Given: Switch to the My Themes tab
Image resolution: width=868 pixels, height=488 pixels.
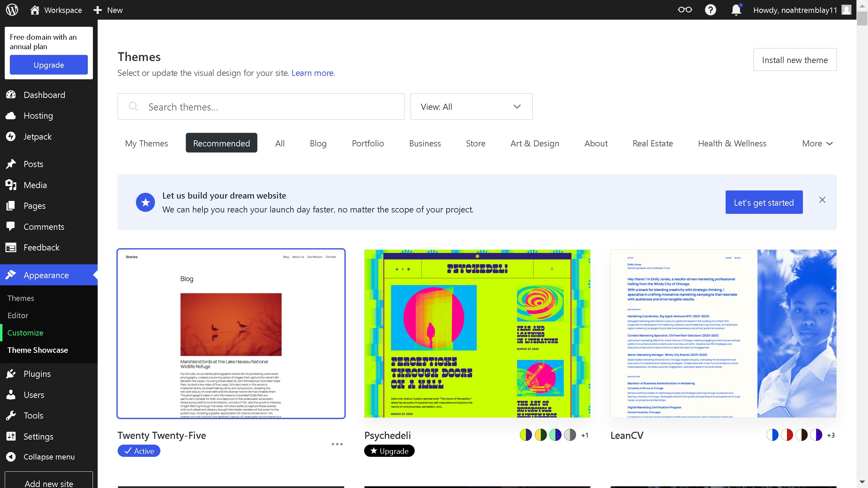Looking at the screenshot, I should click(146, 143).
